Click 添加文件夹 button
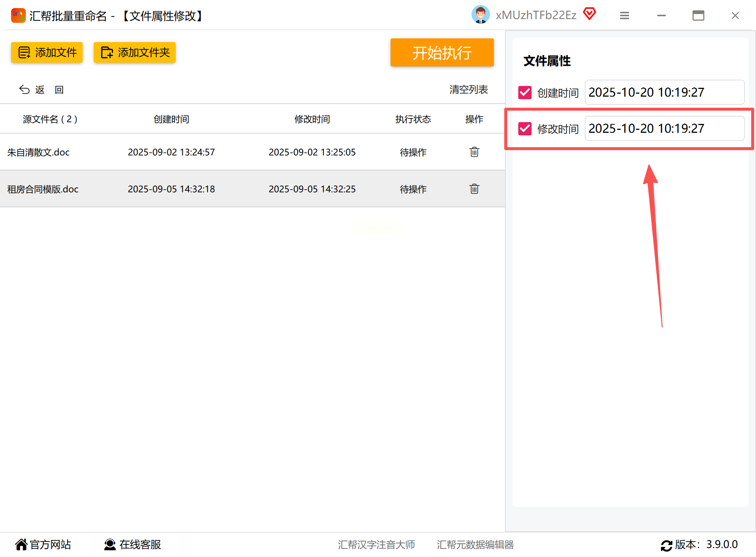756x557 pixels. [x=135, y=52]
